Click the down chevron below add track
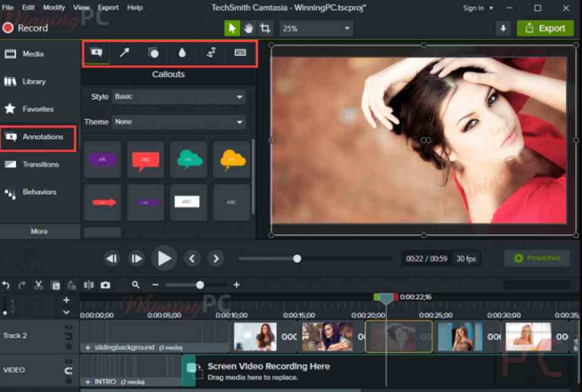The width and height of the screenshot is (582, 392). [66, 312]
